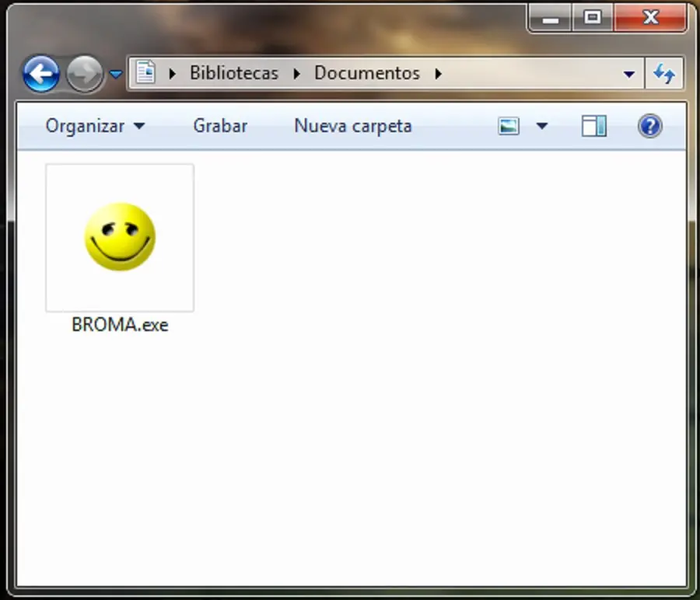Click the Grabar toolbar button
Viewport: 700px width, 600px height.
(220, 126)
